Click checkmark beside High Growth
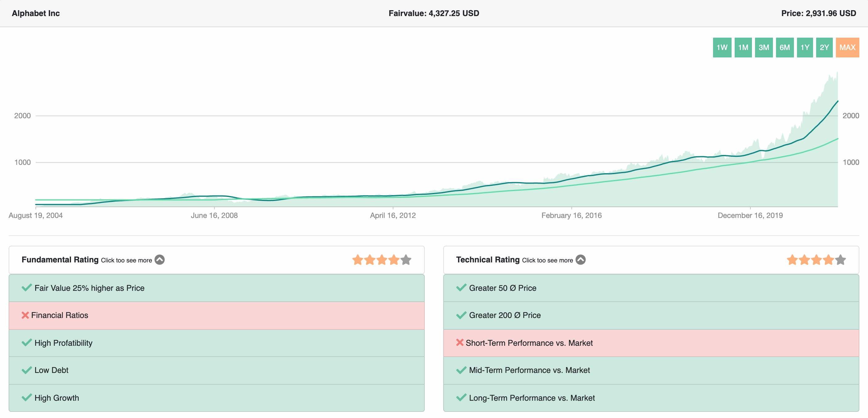The image size is (868, 418). click(27, 397)
